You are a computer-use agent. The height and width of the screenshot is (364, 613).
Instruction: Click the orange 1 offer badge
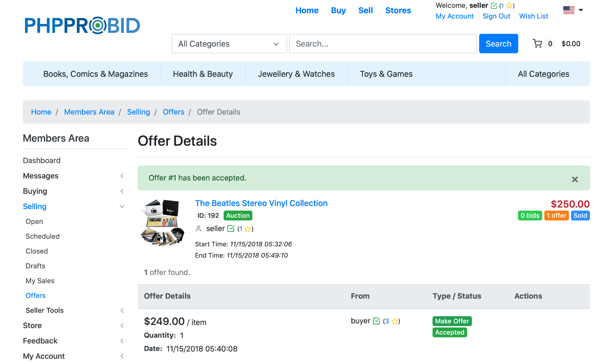[x=556, y=216]
